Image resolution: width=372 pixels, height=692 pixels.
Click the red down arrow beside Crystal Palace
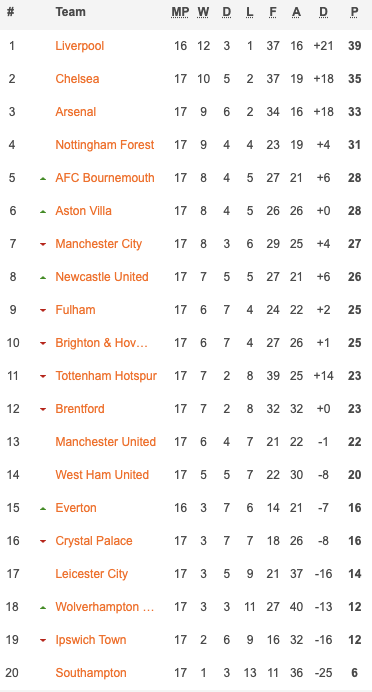[43, 542]
